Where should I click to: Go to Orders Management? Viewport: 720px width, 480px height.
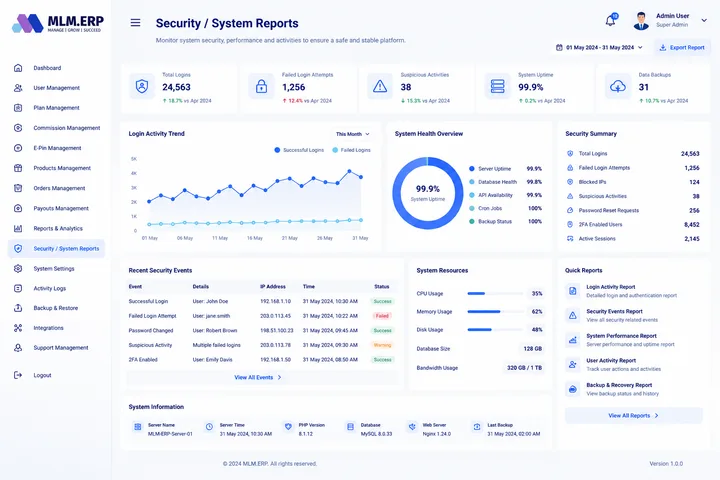tap(56, 188)
